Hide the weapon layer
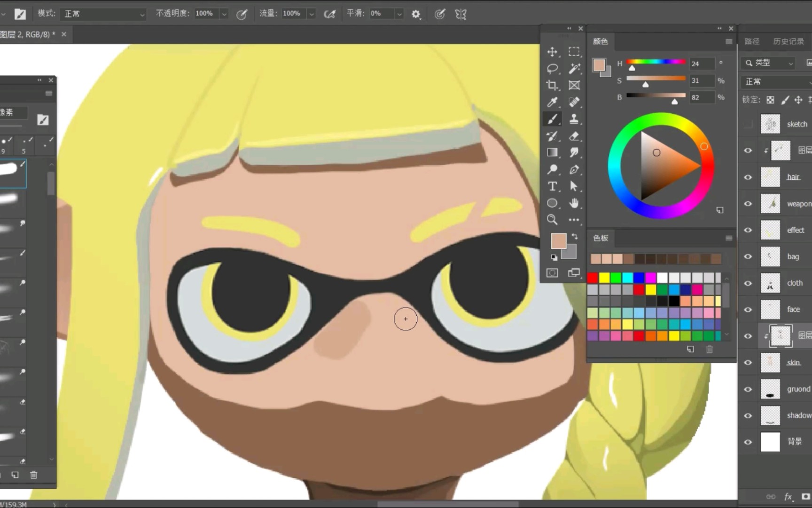Image resolution: width=812 pixels, height=508 pixels. tap(748, 204)
